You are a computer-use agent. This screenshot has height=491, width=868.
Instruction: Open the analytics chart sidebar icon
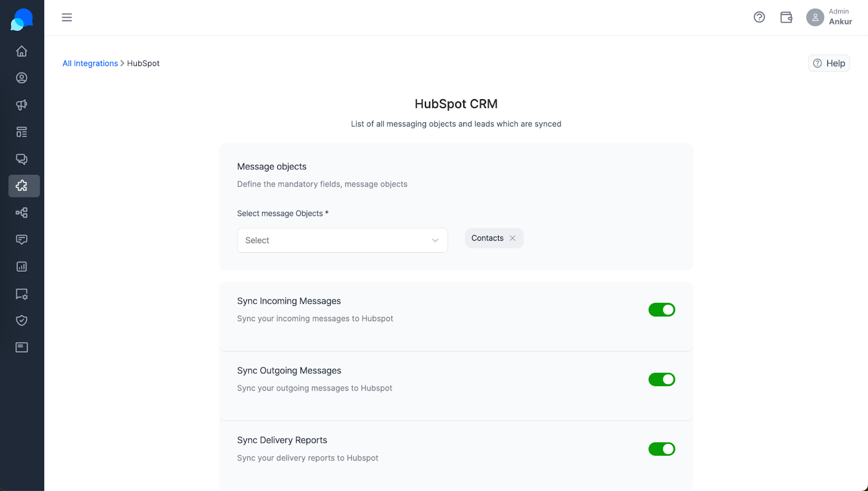click(x=22, y=266)
